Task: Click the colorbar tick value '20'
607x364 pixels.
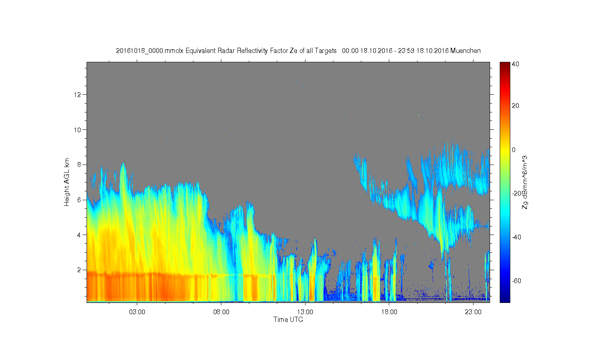Action: (516, 106)
